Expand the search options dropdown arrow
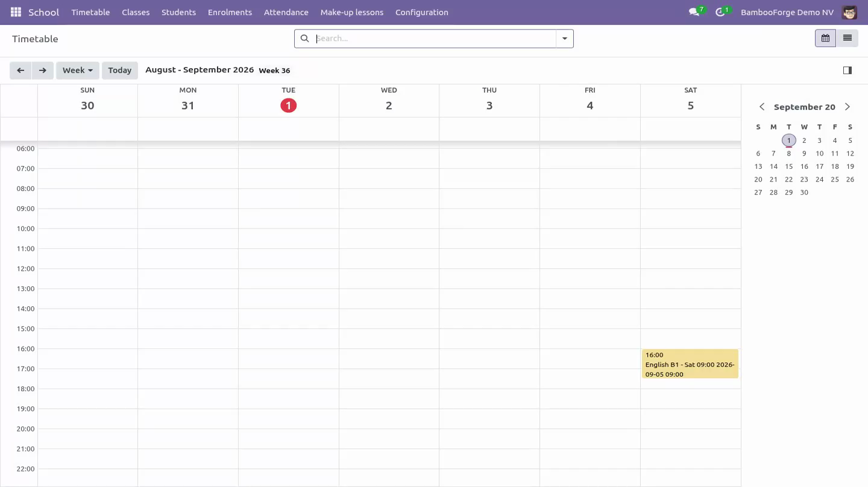Screen dimensions: 868x487 pyautogui.click(x=565, y=39)
